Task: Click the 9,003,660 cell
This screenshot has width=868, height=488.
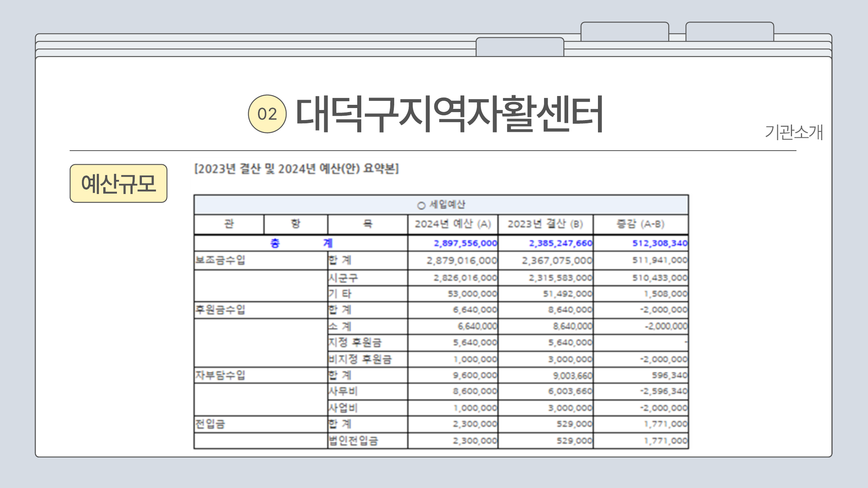Action: (573, 376)
